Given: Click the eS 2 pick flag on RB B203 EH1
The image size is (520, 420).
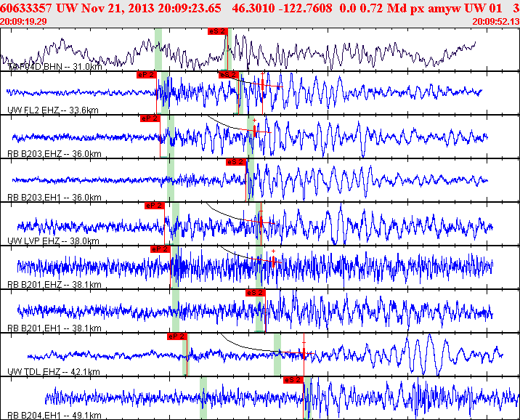Looking at the screenshot, I should [236, 162].
